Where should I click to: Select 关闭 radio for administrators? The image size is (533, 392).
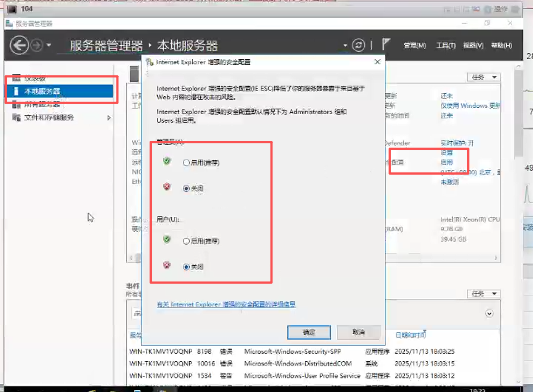186,189
